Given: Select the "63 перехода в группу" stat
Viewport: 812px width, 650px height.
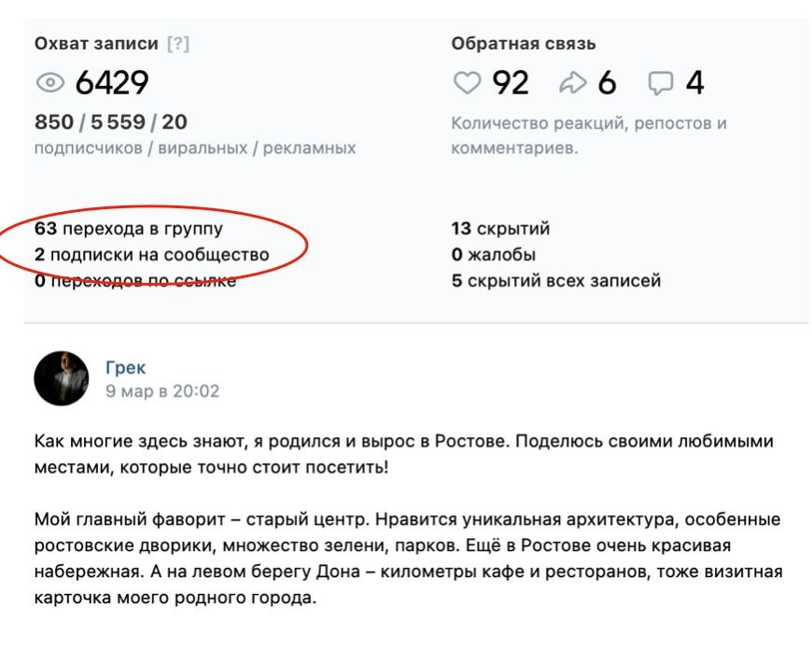Looking at the screenshot, I should (129, 229).
